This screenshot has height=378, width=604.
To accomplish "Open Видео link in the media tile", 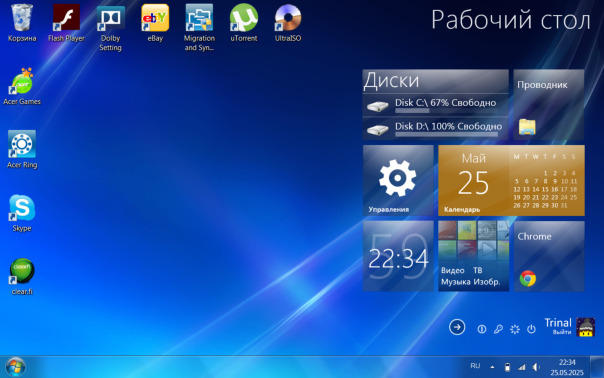I will [x=453, y=270].
